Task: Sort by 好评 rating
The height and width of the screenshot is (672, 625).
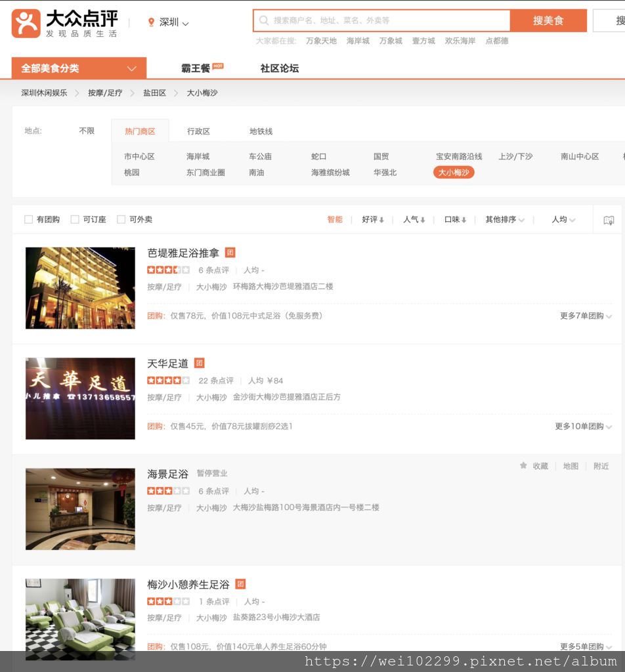Action: pyautogui.click(x=372, y=219)
